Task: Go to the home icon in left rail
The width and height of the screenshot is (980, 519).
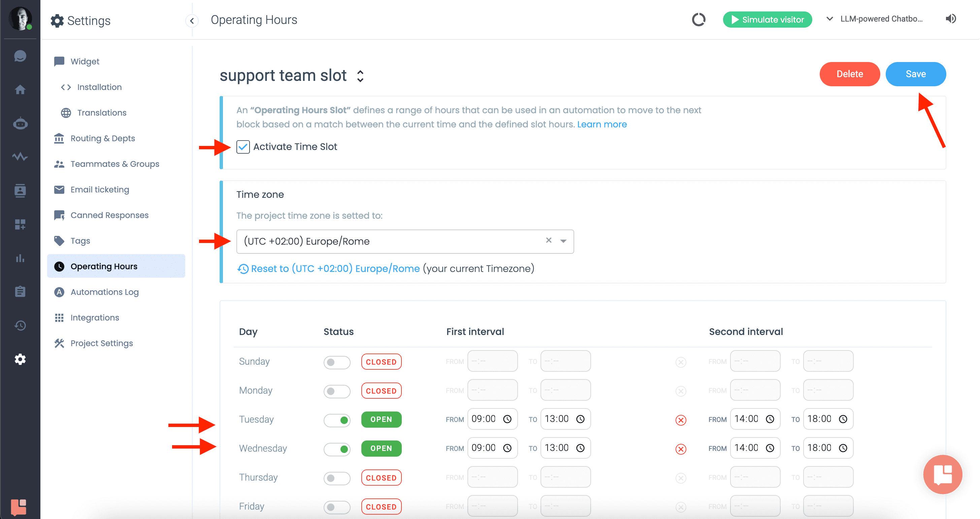Action: pyautogui.click(x=20, y=90)
